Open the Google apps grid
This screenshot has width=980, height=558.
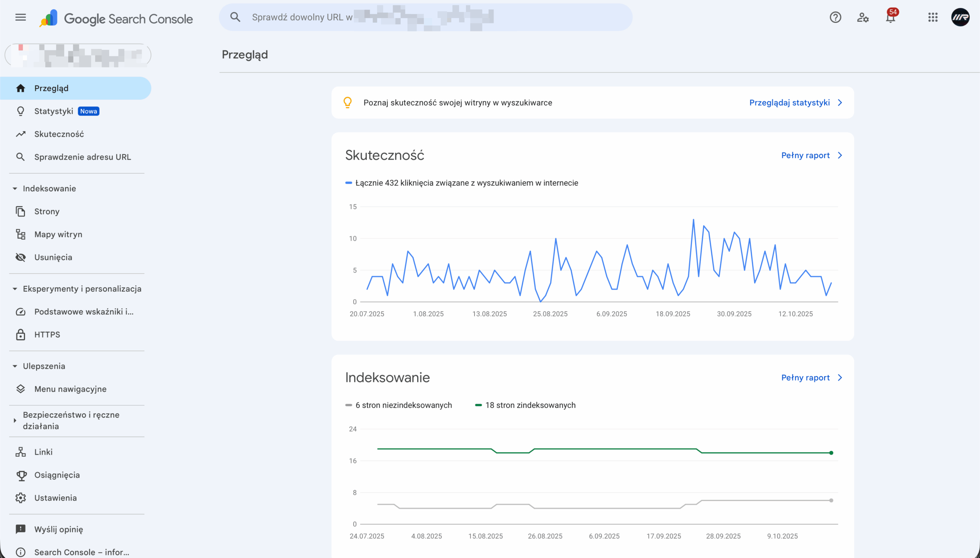pos(933,17)
